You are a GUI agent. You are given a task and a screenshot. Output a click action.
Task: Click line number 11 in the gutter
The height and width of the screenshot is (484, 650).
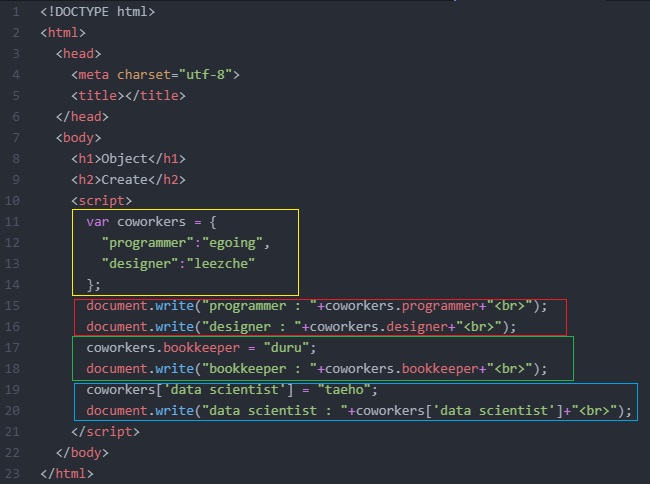[x=12, y=222]
